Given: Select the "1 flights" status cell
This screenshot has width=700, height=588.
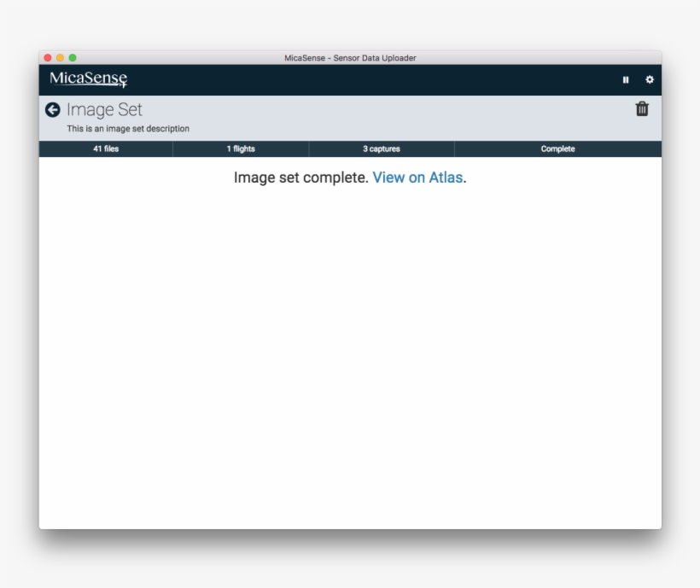Looking at the screenshot, I should (x=241, y=149).
